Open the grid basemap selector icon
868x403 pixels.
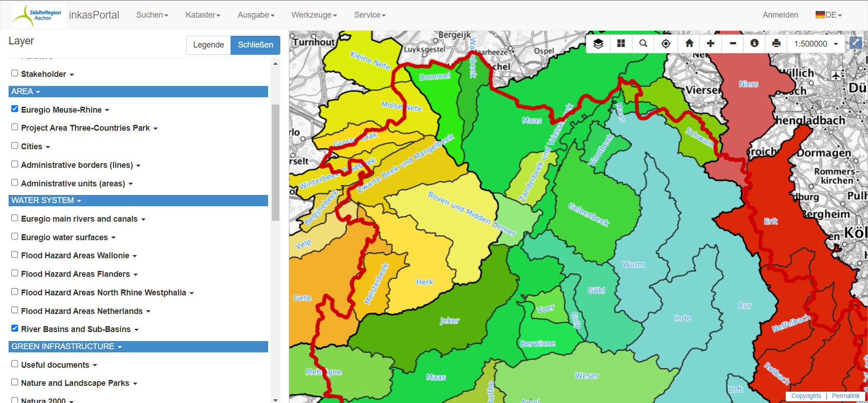(x=621, y=43)
